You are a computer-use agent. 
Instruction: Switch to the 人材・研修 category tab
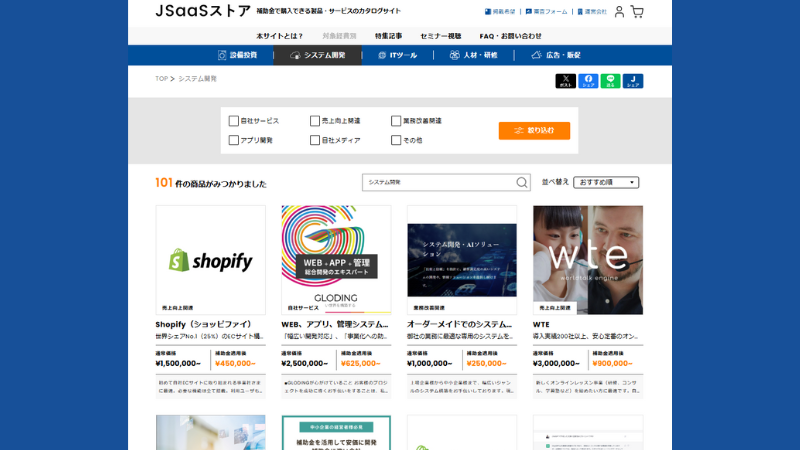pos(473,55)
